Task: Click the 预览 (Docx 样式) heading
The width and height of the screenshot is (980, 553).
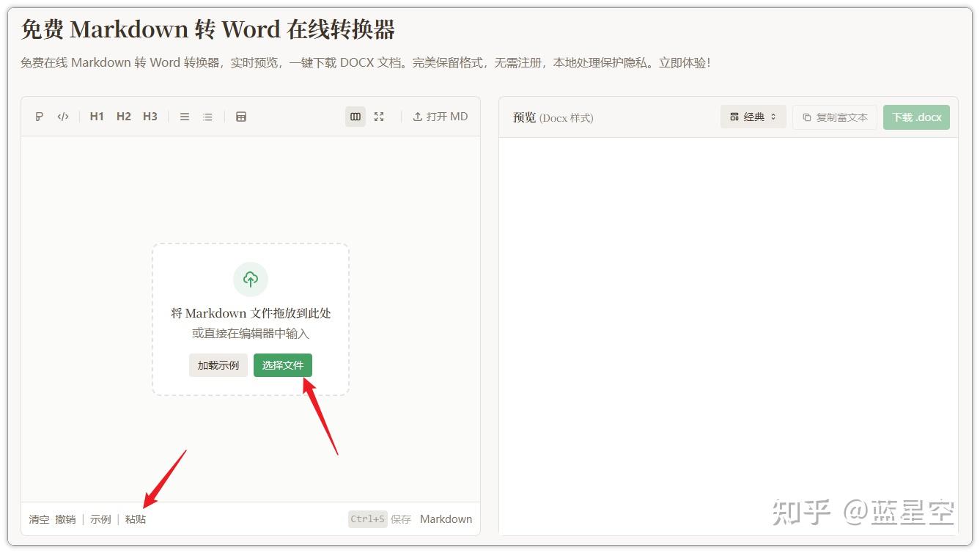Action: point(553,117)
